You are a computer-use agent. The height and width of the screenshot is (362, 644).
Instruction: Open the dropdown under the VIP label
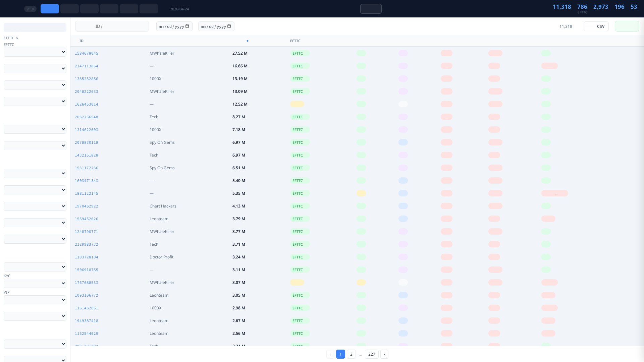tap(35, 300)
